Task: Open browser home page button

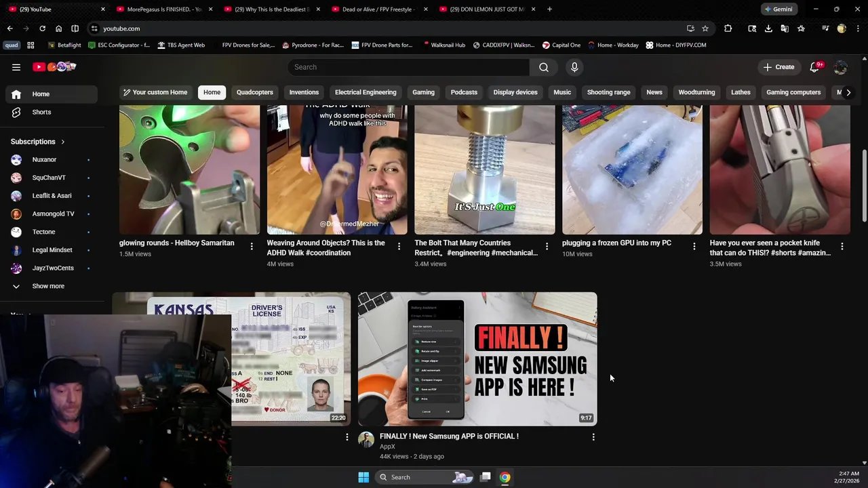Action: [x=58, y=28]
